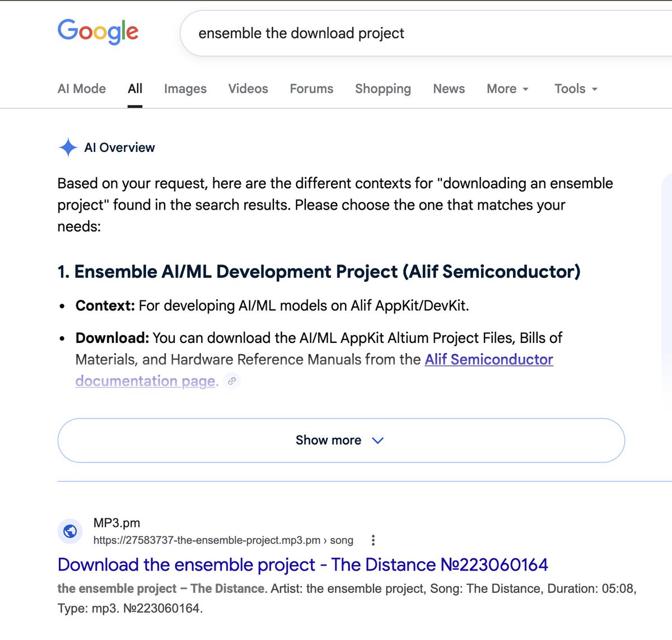The height and width of the screenshot is (640, 672).
Task: Click the Google logo
Action: (x=98, y=32)
